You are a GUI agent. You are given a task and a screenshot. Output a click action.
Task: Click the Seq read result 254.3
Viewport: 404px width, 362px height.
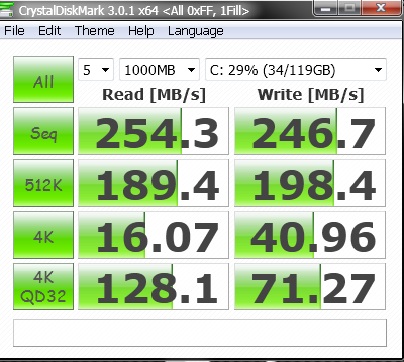(x=153, y=131)
